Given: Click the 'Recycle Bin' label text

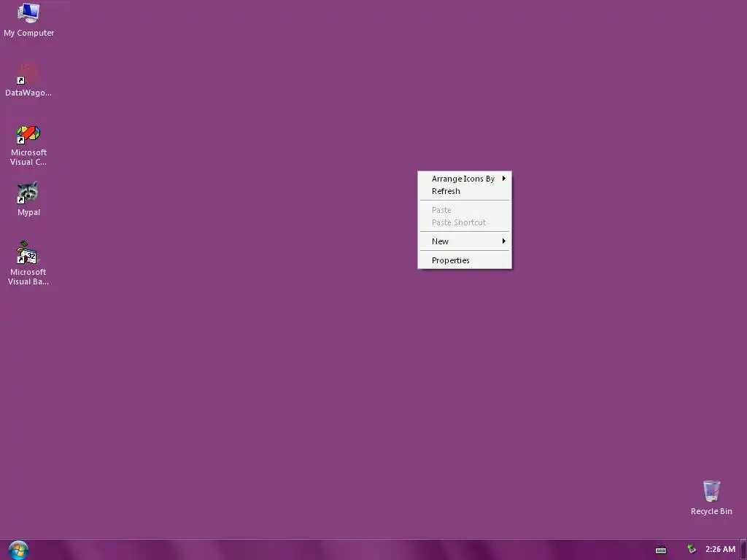Looking at the screenshot, I should click(x=711, y=511).
